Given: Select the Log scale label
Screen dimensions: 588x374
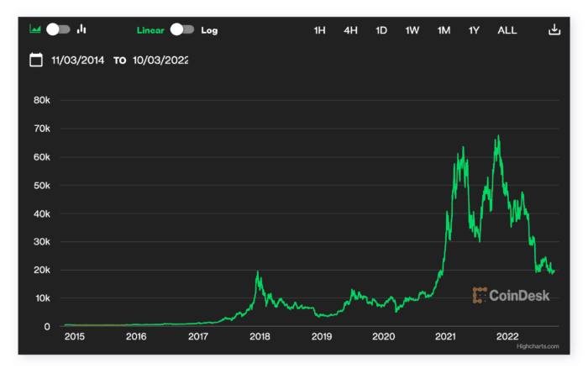Looking at the screenshot, I should click(x=209, y=30).
